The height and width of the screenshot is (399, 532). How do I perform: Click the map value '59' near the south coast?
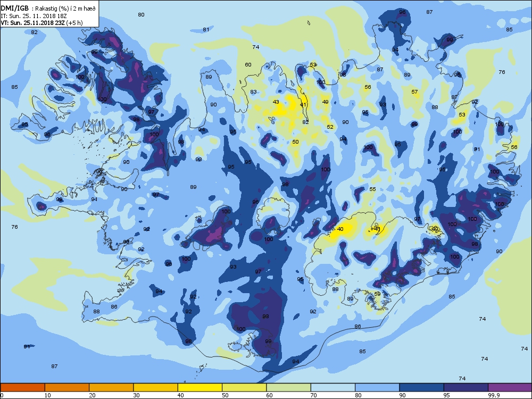tap(377, 294)
